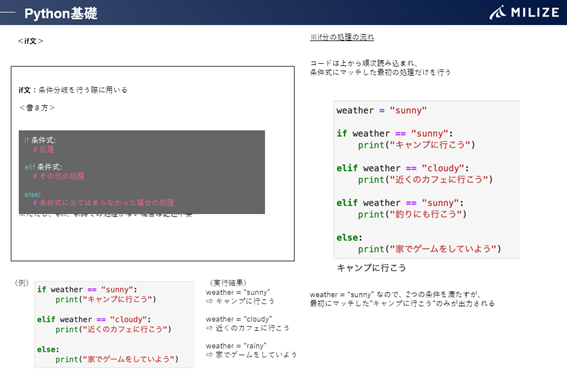Click 'print("キャンプに行こう")' in the right code

pos(416,145)
